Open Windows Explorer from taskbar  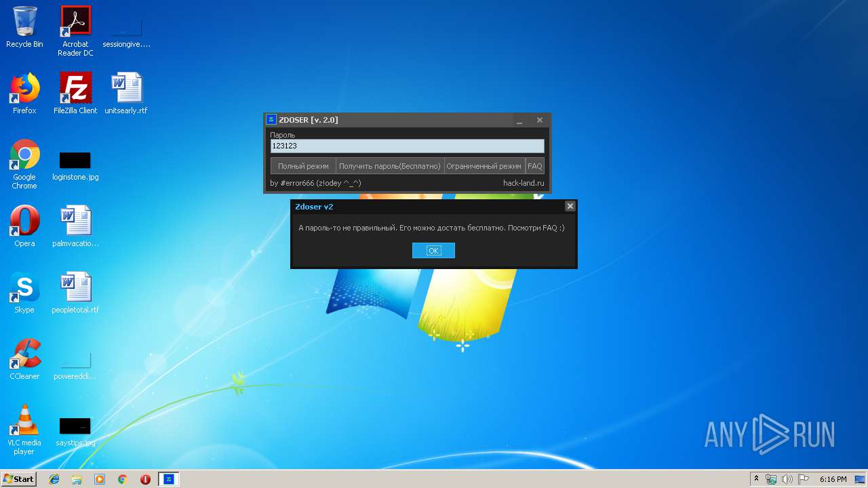tap(77, 479)
